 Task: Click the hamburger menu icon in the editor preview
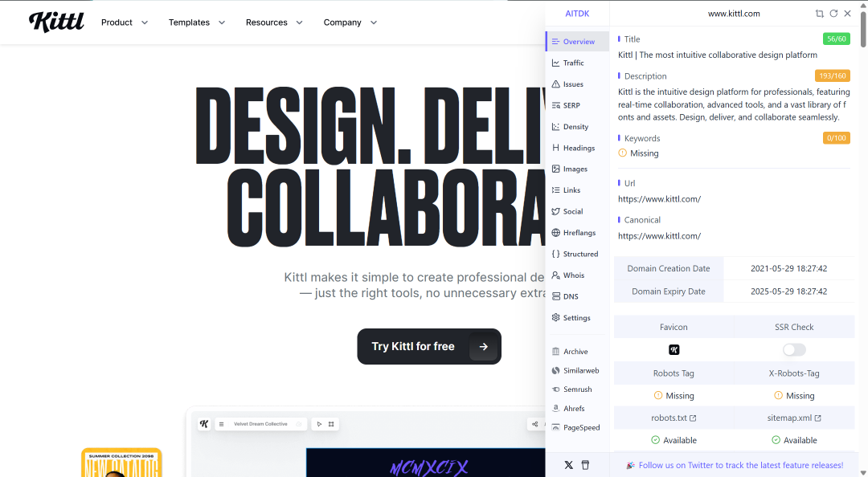click(222, 425)
